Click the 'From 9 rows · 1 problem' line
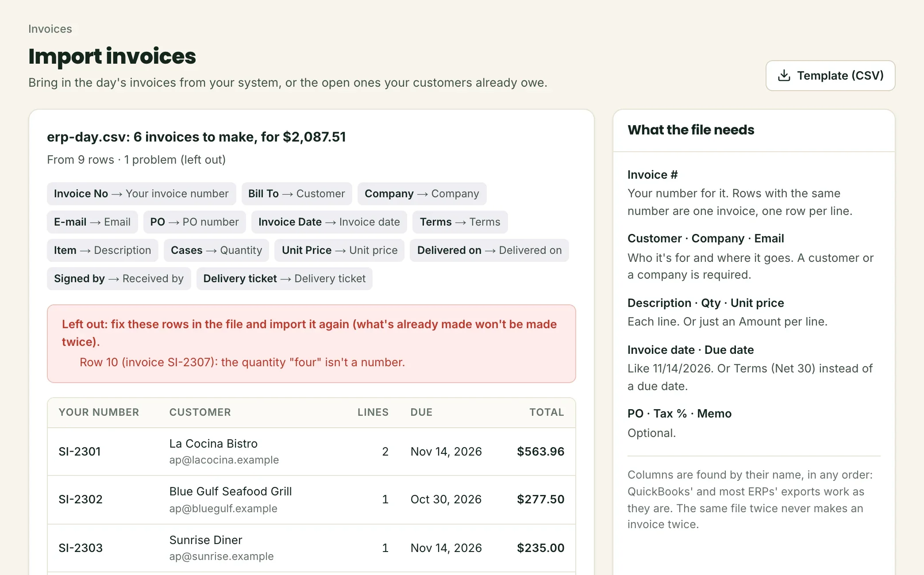 tap(136, 160)
